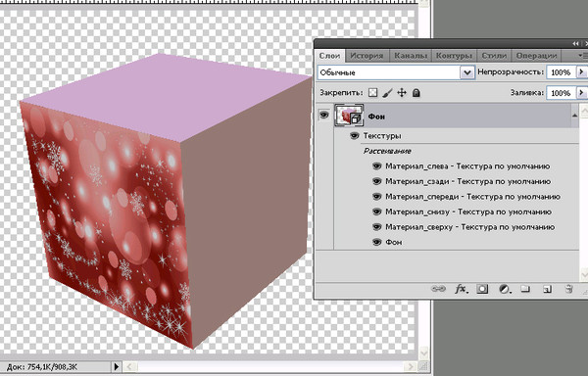Switch to the Слои tab
Screen dimensions: 588x376
pos(329,56)
